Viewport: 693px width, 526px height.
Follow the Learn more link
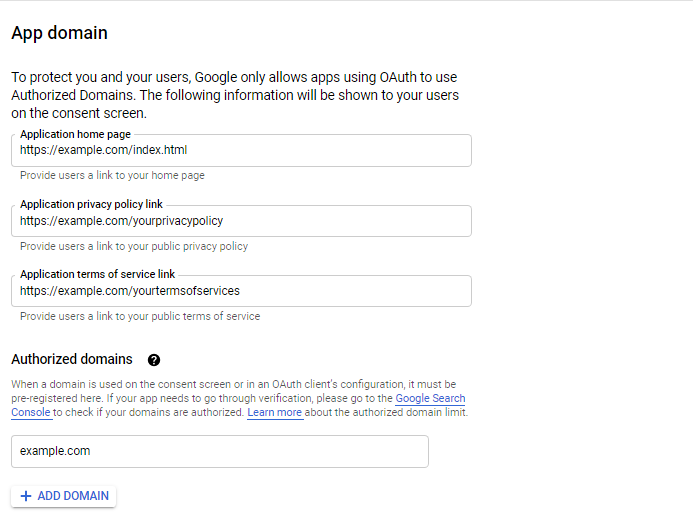pyautogui.click(x=274, y=412)
